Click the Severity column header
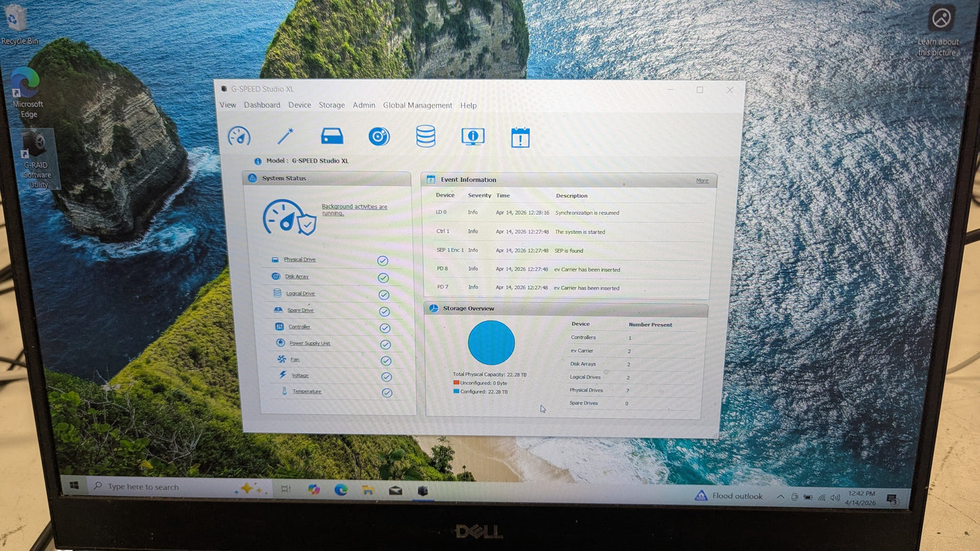 (x=479, y=195)
